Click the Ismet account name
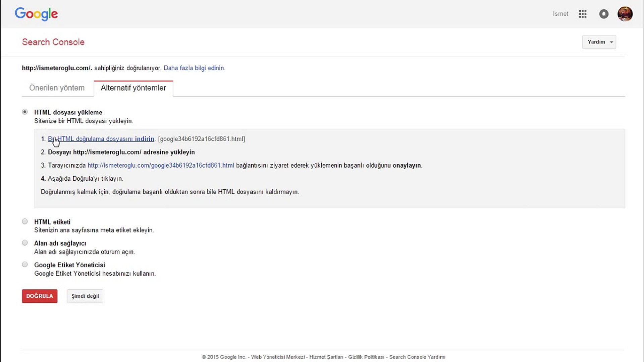Viewport: 644px width, 362px height. point(560,14)
